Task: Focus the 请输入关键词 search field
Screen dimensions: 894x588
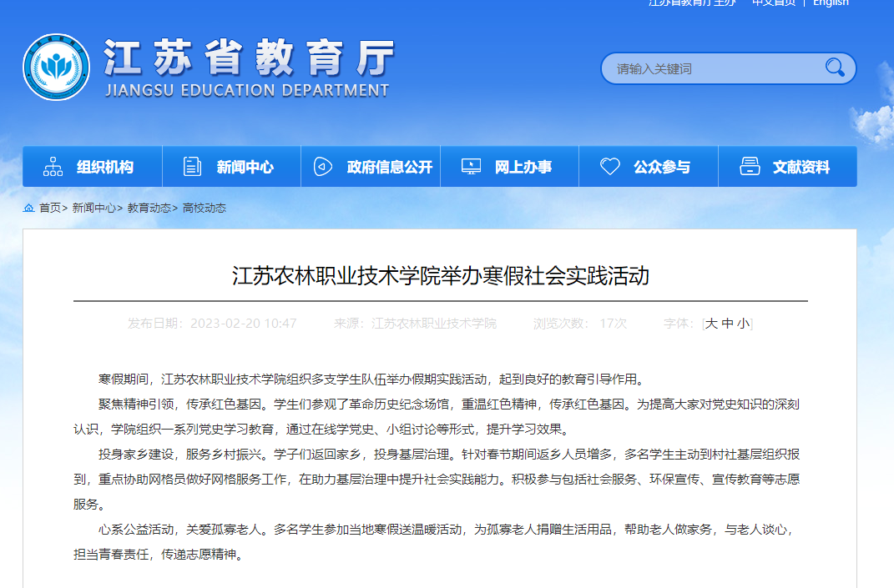Action: pyautogui.click(x=710, y=68)
